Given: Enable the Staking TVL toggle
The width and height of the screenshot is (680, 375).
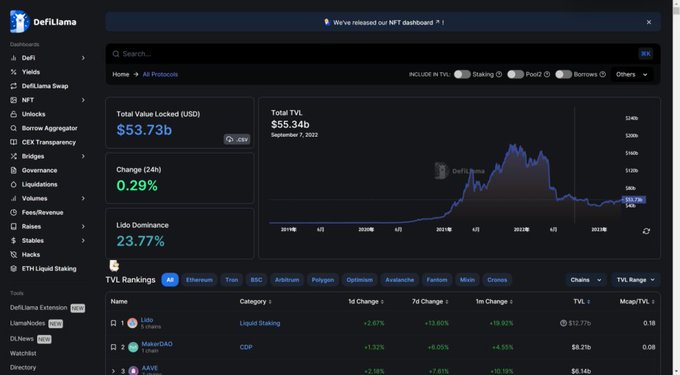Looking at the screenshot, I should (x=462, y=75).
